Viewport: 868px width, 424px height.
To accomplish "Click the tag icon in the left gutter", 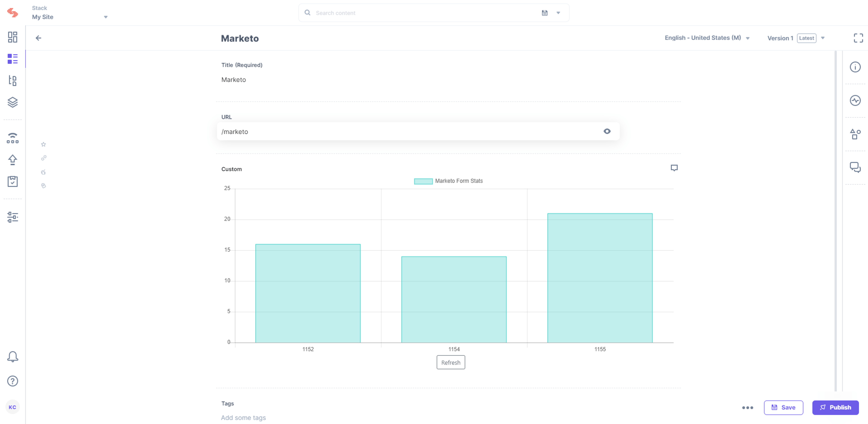I will click(43, 186).
